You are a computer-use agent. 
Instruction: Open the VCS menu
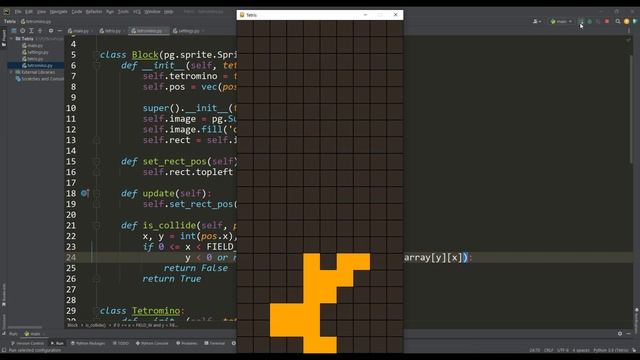pyautogui.click(x=137, y=12)
